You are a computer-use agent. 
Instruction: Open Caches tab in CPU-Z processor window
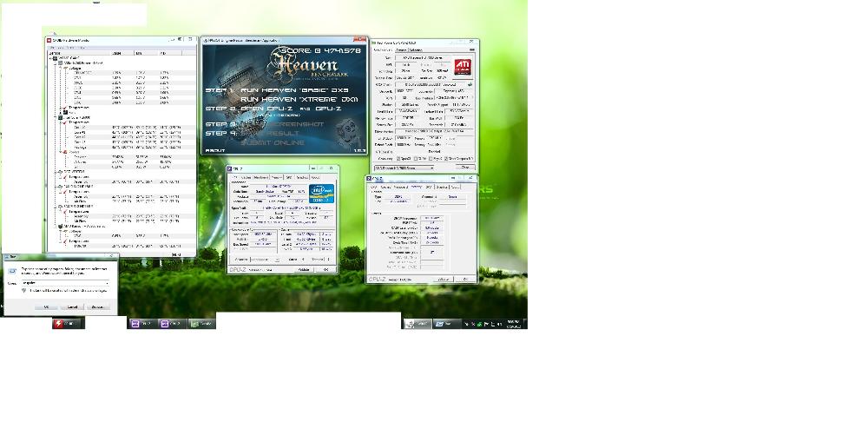pos(247,177)
